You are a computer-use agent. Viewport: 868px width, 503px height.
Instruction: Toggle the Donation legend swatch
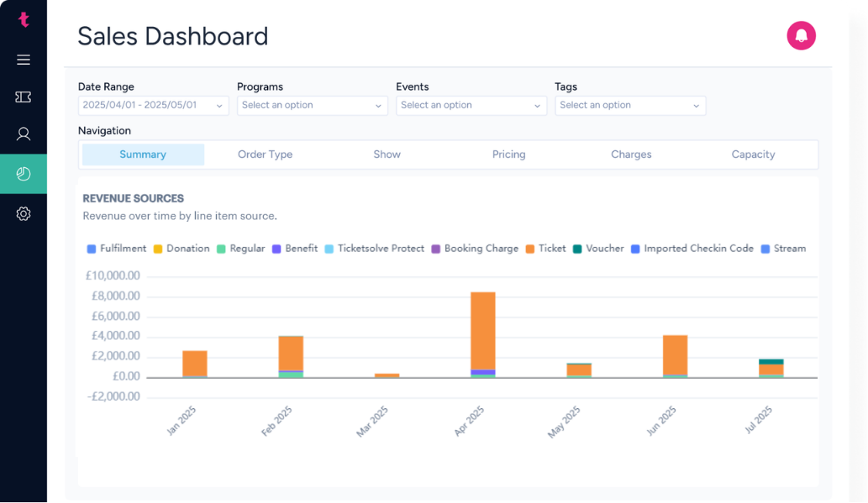pos(158,249)
